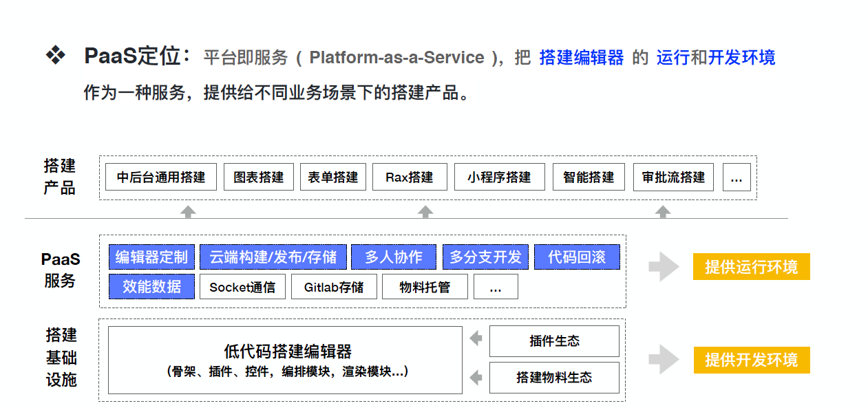Select the 小程序搭建 box
Image resolution: width=868 pixels, height=410 pixels.
click(x=499, y=177)
